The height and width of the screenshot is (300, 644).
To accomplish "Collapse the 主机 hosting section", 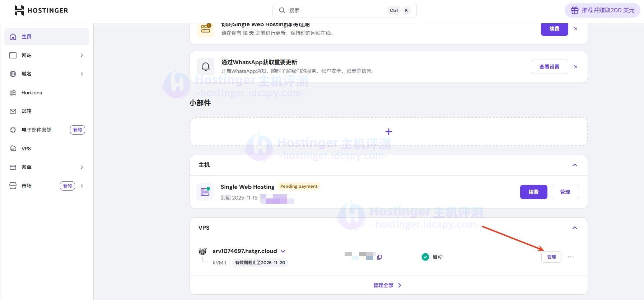I will point(574,165).
